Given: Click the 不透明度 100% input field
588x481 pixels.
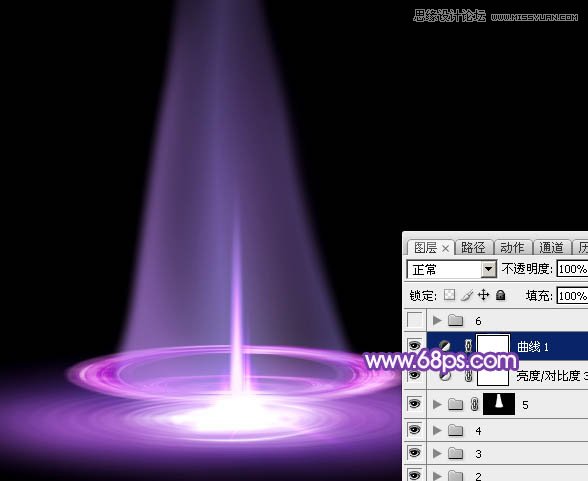Looking at the screenshot, I should [572, 269].
